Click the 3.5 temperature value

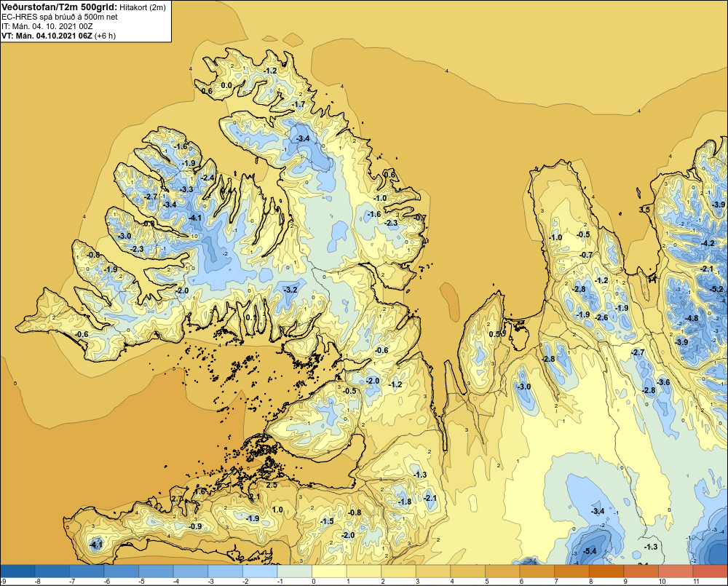click(x=644, y=210)
